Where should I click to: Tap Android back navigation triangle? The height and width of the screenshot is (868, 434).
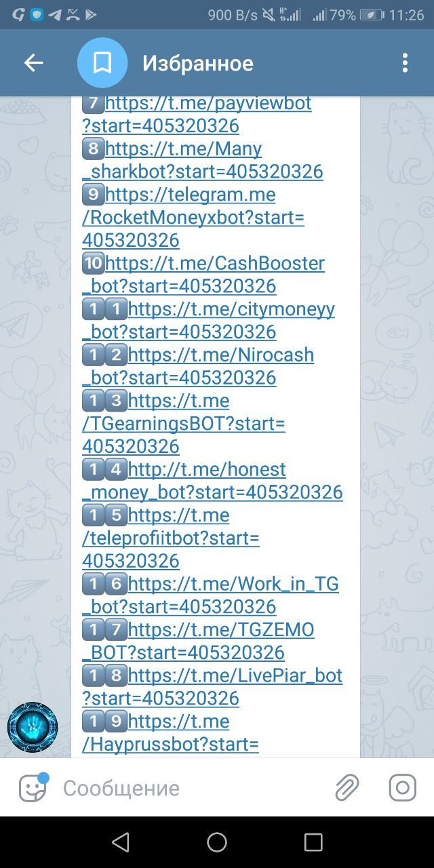[x=121, y=842]
